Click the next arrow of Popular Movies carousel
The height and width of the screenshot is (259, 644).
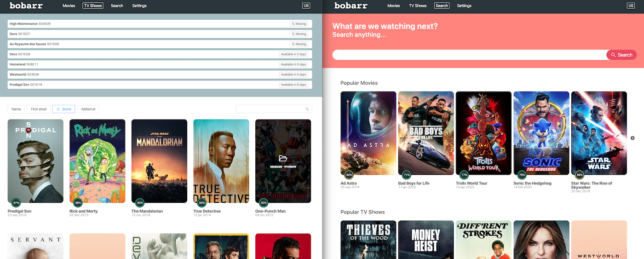pyautogui.click(x=632, y=138)
